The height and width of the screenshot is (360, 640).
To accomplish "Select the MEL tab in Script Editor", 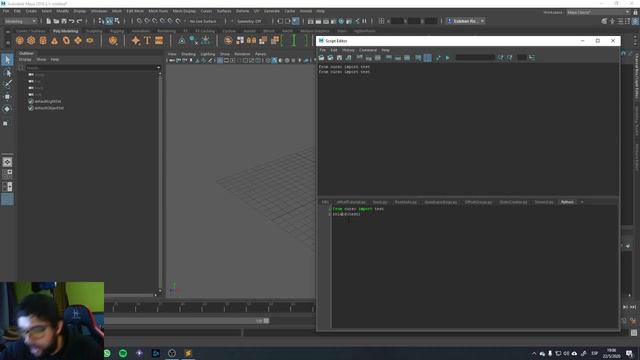I will (325, 202).
